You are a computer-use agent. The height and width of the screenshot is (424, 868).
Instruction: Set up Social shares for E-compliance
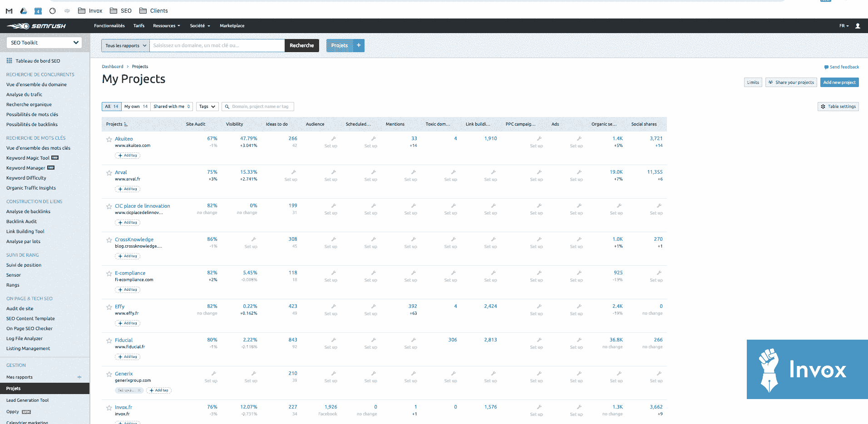click(656, 277)
